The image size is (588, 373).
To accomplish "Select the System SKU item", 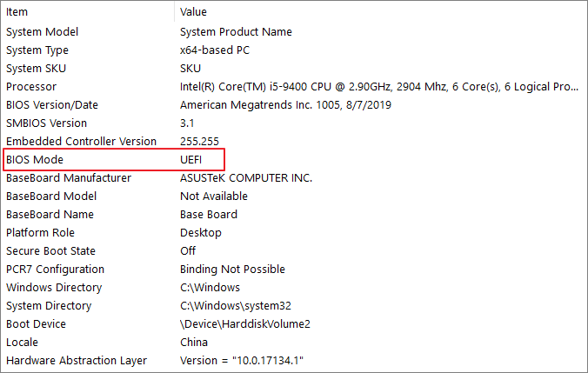I will (36, 69).
